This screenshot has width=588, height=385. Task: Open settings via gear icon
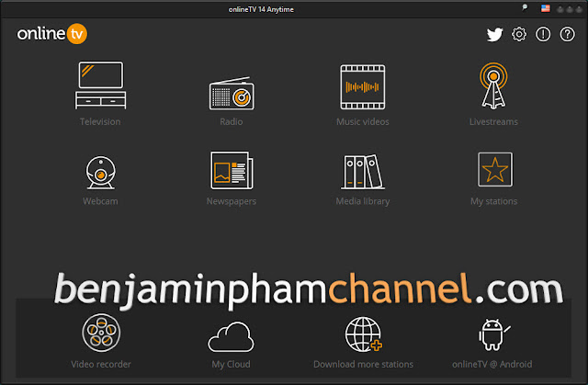tap(519, 34)
